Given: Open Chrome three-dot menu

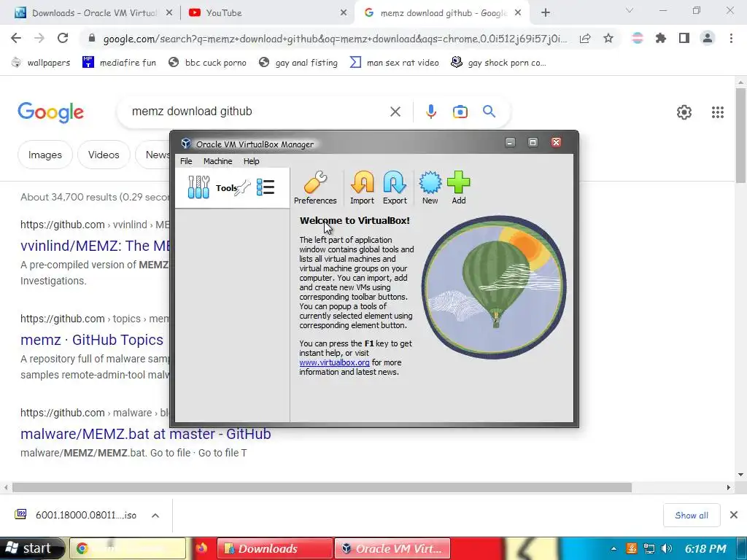Looking at the screenshot, I should pos(731,38).
